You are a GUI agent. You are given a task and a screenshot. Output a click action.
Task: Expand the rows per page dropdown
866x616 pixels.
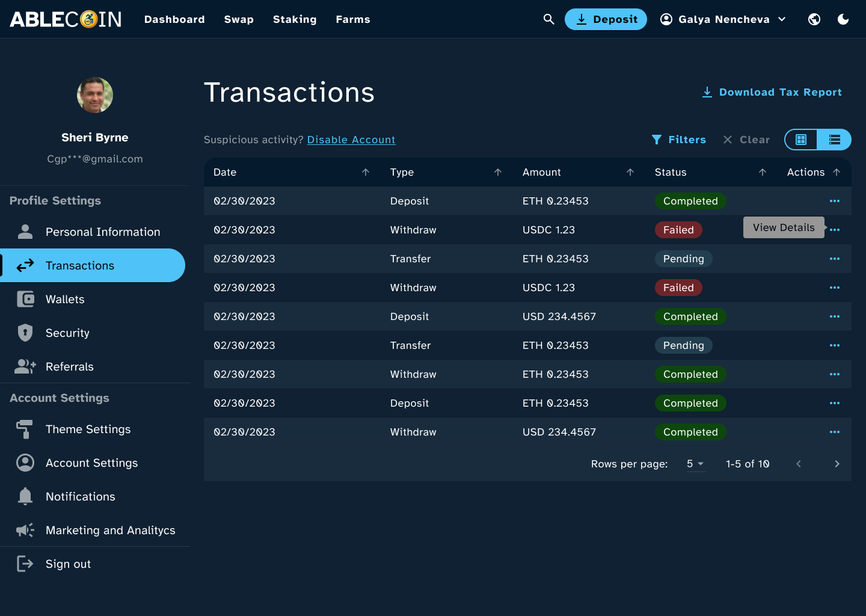coord(695,464)
